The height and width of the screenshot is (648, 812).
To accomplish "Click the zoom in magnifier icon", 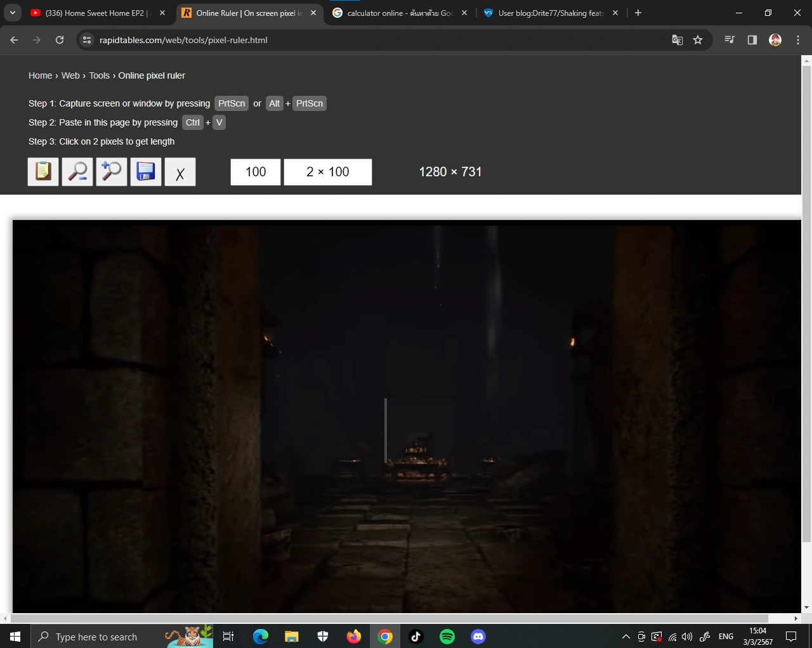I will tap(112, 172).
